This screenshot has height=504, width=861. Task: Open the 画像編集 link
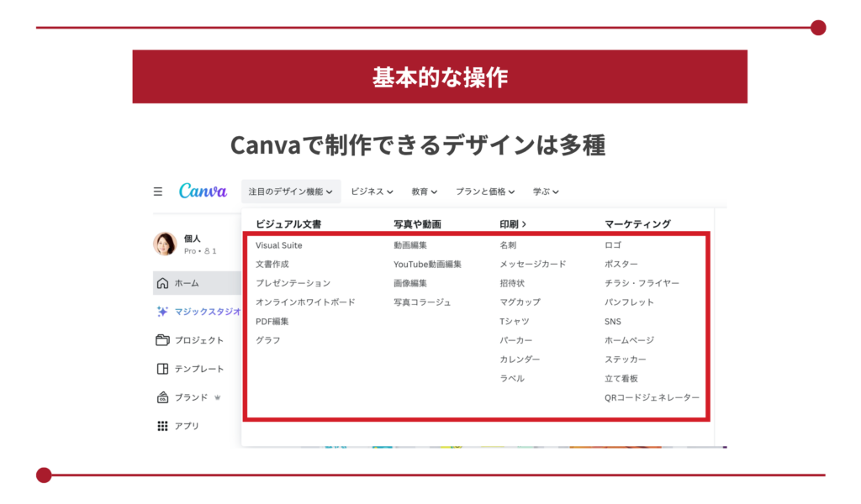410,283
